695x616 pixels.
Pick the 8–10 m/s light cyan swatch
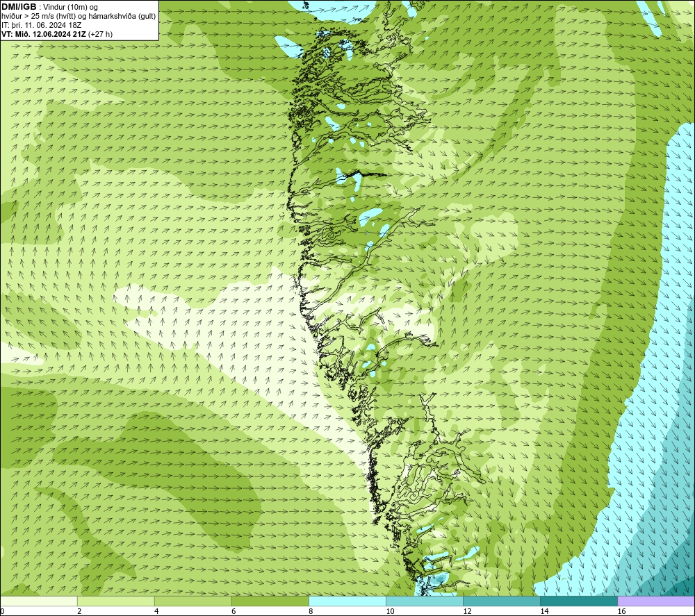pyautogui.click(x=347, y=601)
